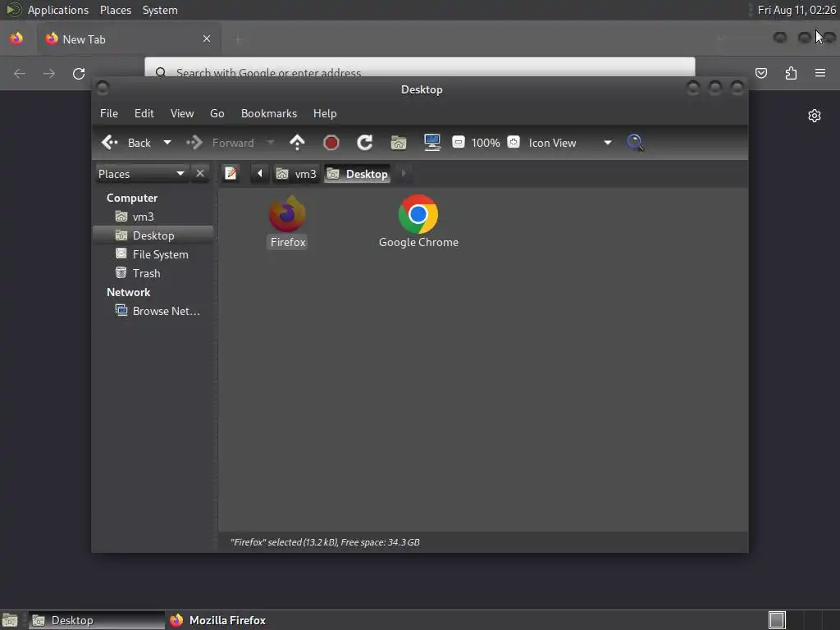Click the vm3 path bar button

click(296, 174)
